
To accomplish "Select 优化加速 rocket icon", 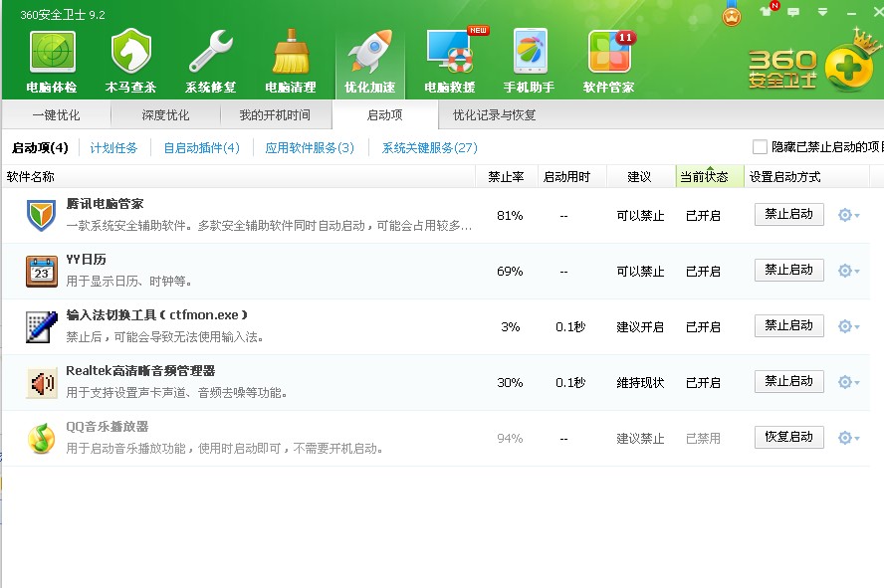I will point(370,52).
